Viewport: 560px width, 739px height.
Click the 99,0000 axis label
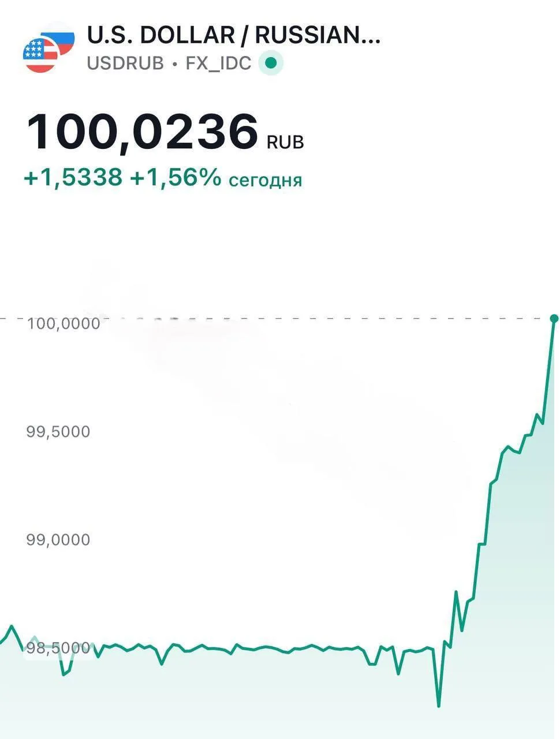[x=58, y=540]
